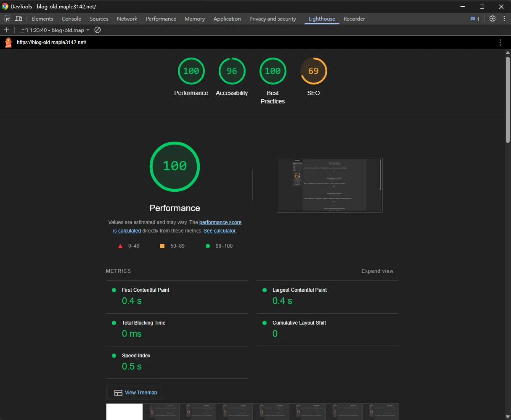Open the three-dot DevTools customize menu

[x=504, y=18]
